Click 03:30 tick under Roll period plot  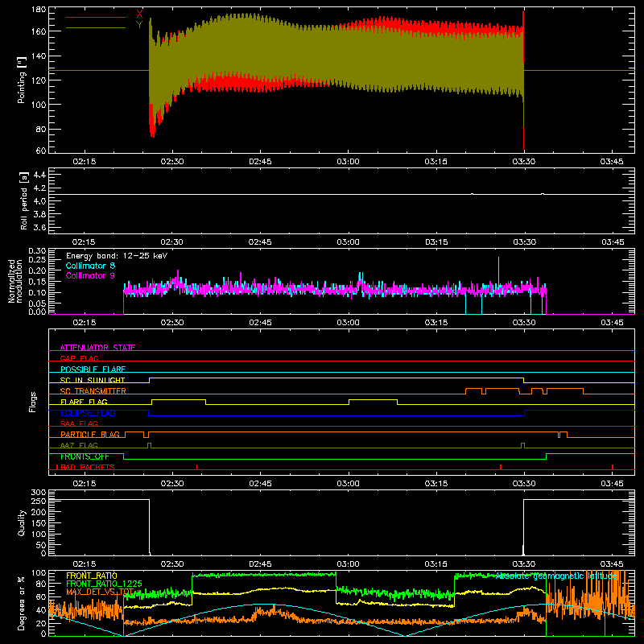(524, 242)
